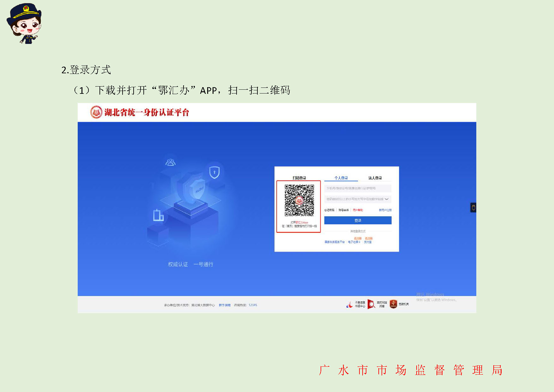Click hotline number 12345
554x392 pixels.
point(253,305)
